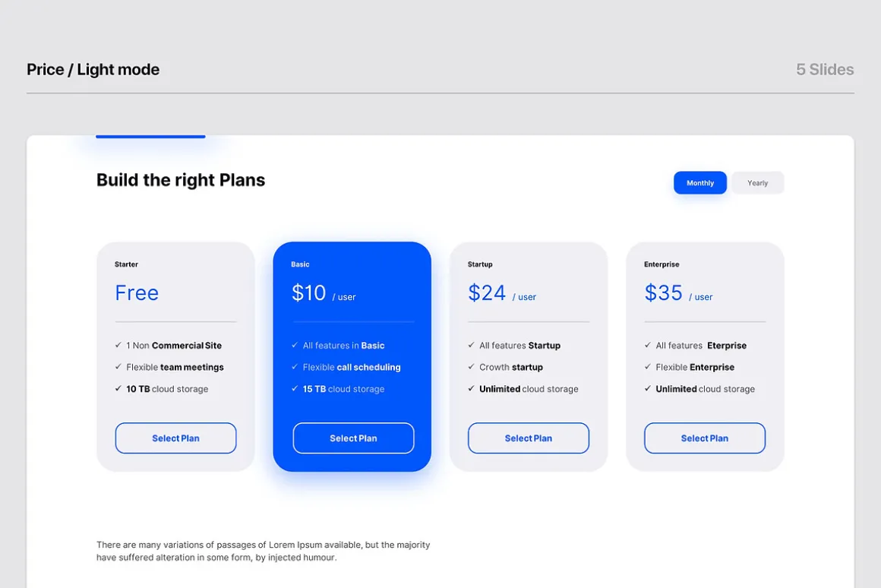Select Plan button on Starter card

[x=176, y=438]
